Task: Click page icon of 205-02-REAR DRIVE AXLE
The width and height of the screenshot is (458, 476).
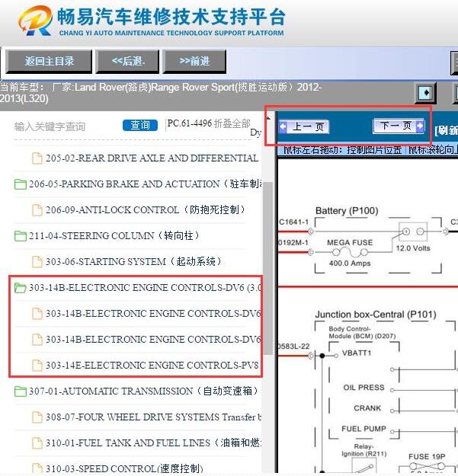Action: click(37, 158)
